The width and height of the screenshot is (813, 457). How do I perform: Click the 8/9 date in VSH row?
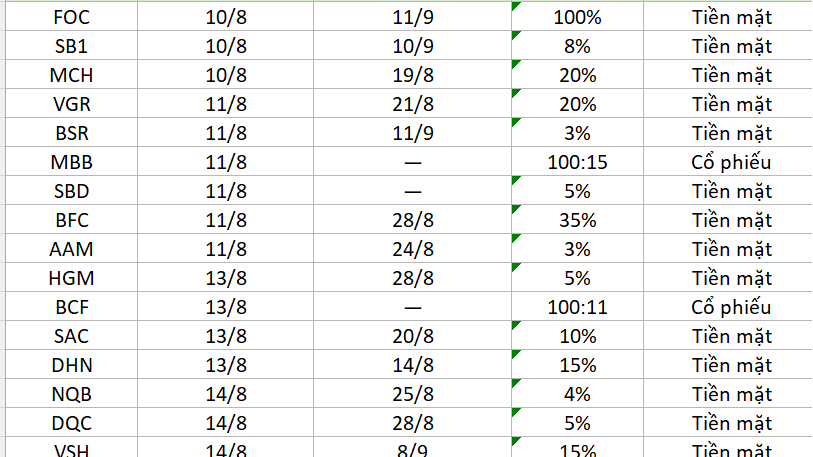point(412,449)
